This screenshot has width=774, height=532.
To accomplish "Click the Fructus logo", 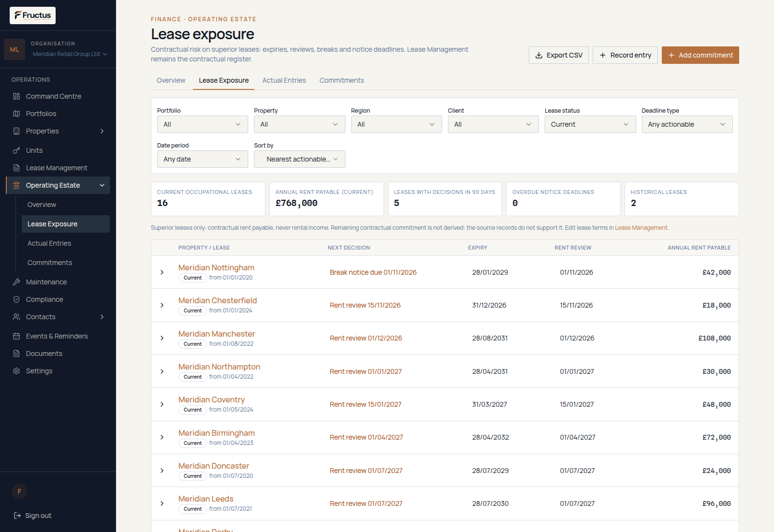I will (32, 15).
